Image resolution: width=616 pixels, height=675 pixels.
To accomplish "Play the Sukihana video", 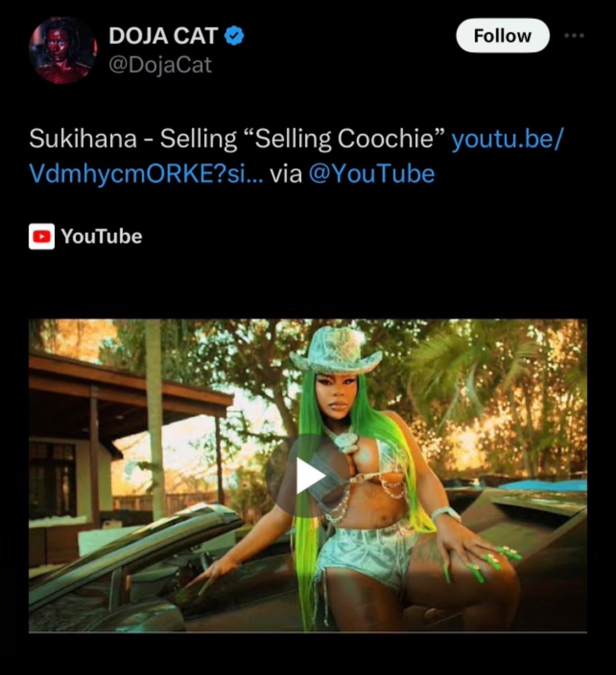I will (308, 476).
